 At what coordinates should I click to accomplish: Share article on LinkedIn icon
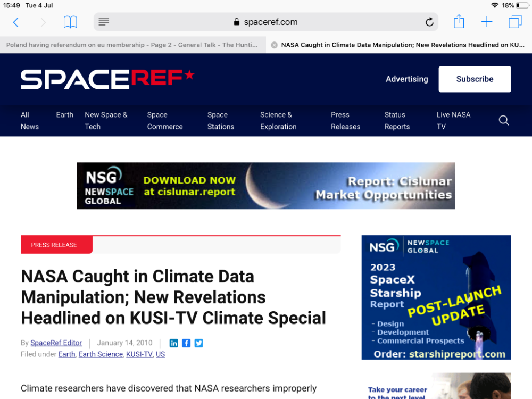pyautogui.click(x=174, y=343)
